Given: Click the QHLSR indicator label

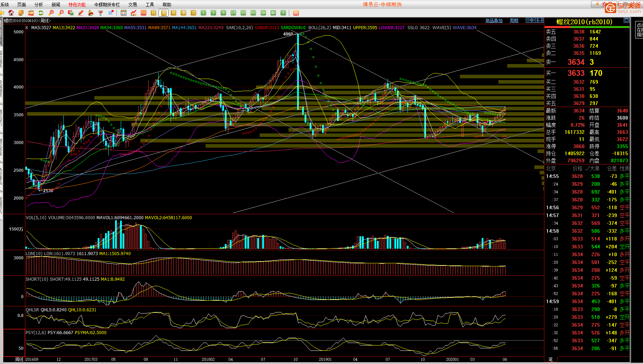Looking at the screenshot, I should coord(32,310).
